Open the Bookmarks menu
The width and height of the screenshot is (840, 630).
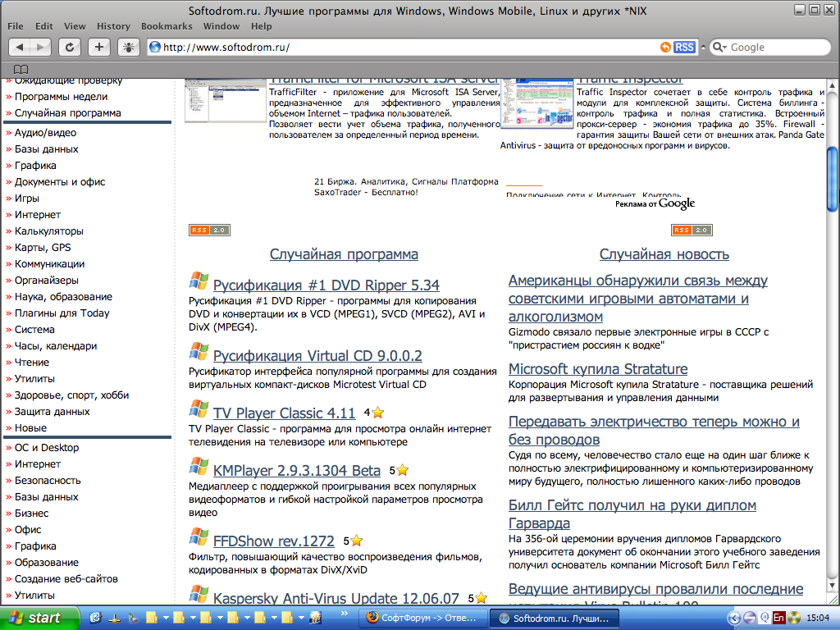pos(167,26)
